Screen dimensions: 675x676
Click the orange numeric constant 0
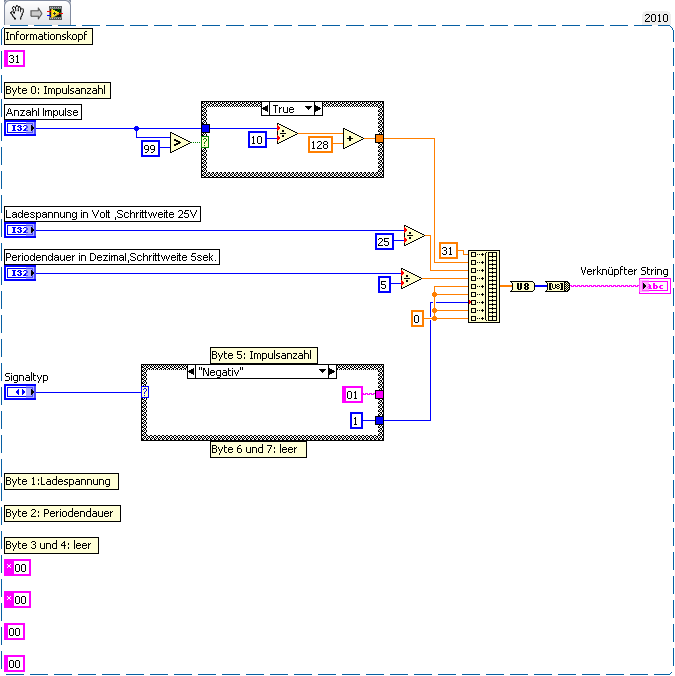click(x=417, y=319)
